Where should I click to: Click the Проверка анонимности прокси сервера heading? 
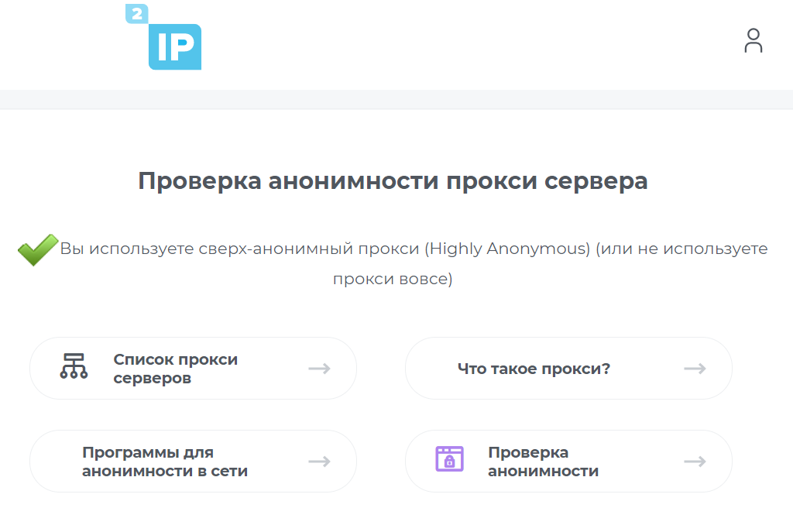tap(393, 181)
